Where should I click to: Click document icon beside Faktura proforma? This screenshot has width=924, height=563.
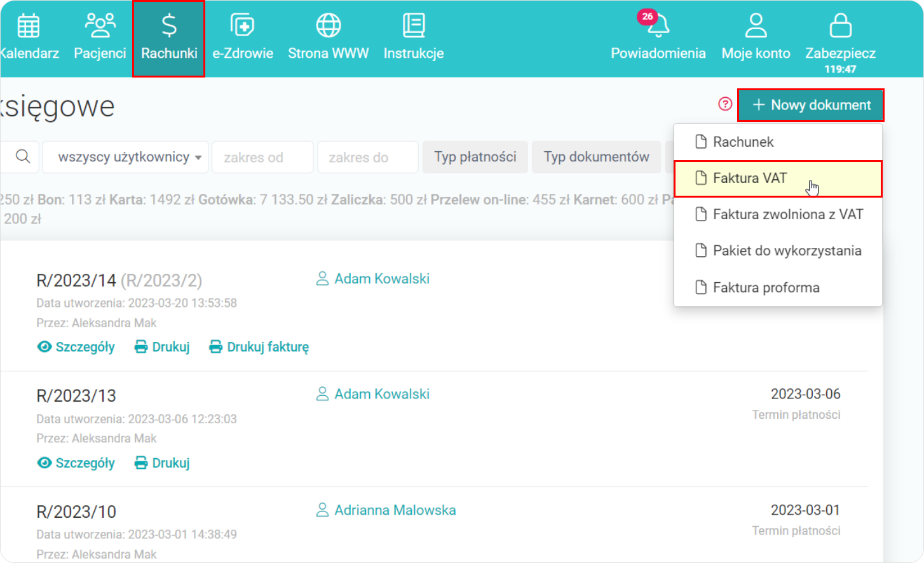tap(701, 287)
